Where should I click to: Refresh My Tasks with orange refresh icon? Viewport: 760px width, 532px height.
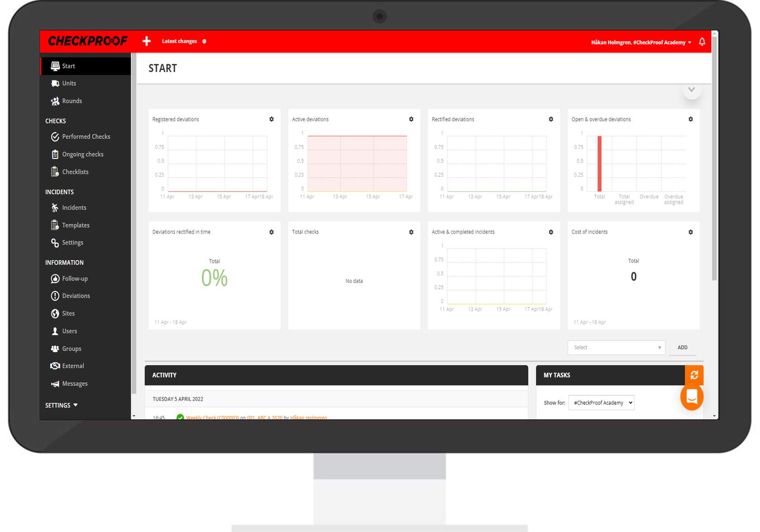pos(694,375)
